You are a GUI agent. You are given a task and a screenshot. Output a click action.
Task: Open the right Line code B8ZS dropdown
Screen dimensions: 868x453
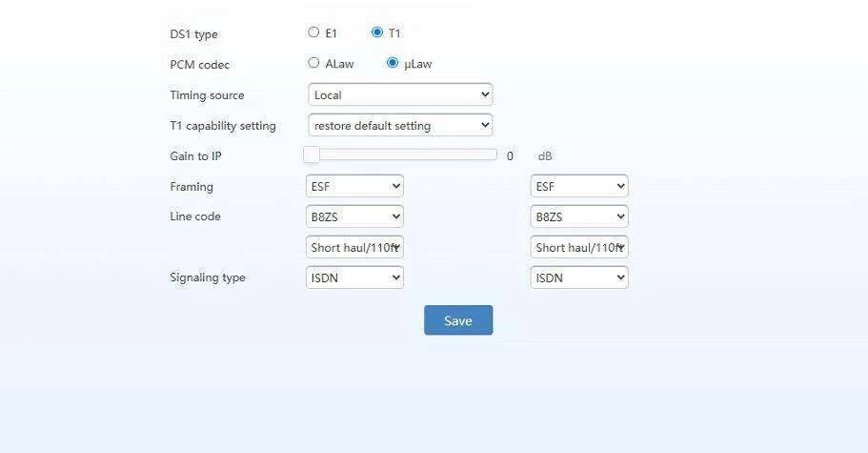(579, 216)
